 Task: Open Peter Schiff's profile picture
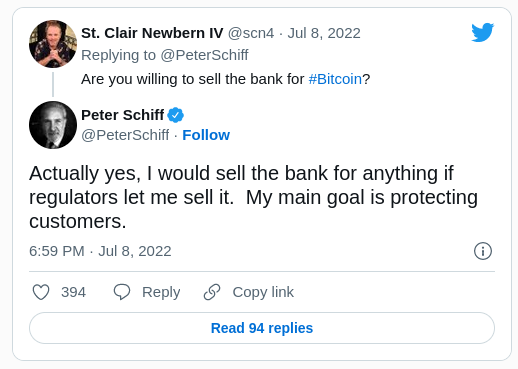click(53, 125)
